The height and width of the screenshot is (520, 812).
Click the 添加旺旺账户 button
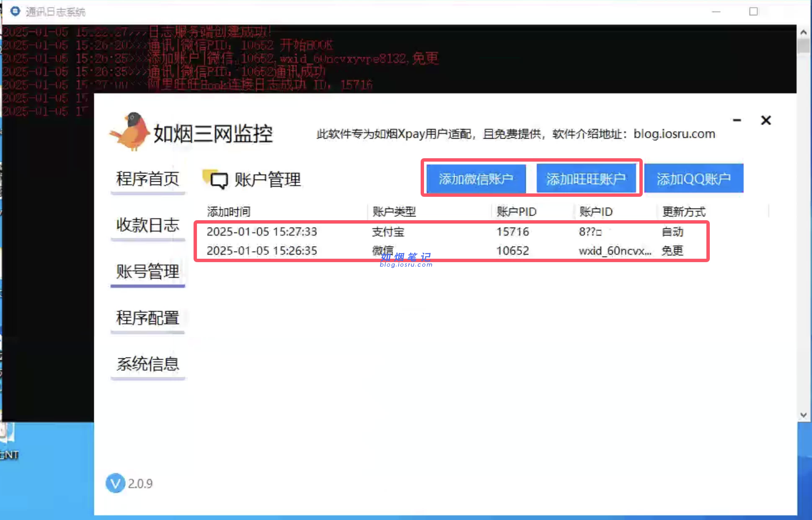(586, 179)
